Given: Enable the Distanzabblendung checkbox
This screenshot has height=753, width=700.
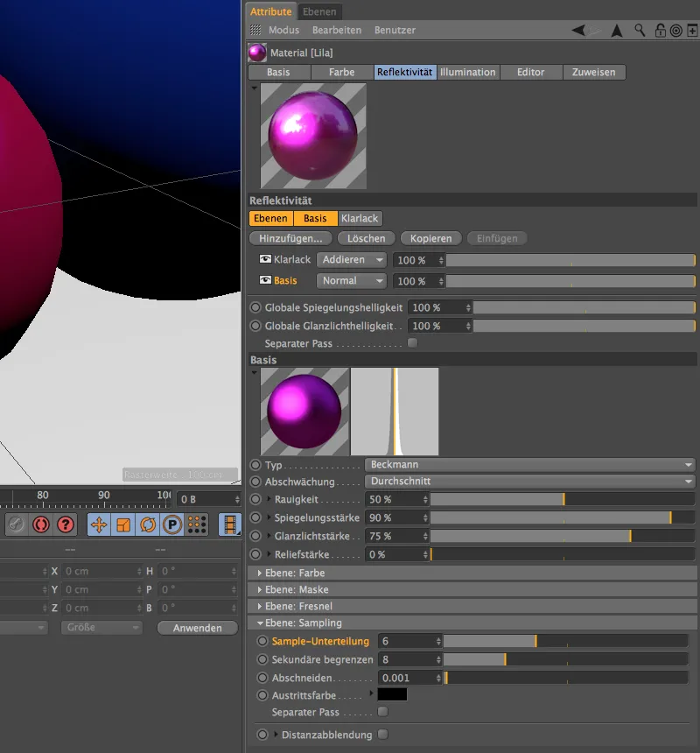Looking at the screenshot, I should [383, 735].
